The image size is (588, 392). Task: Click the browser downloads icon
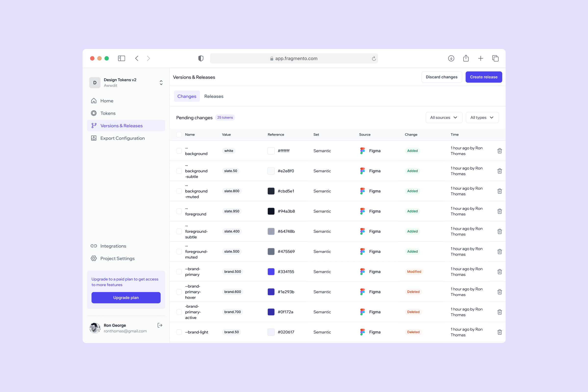point(451,59)
